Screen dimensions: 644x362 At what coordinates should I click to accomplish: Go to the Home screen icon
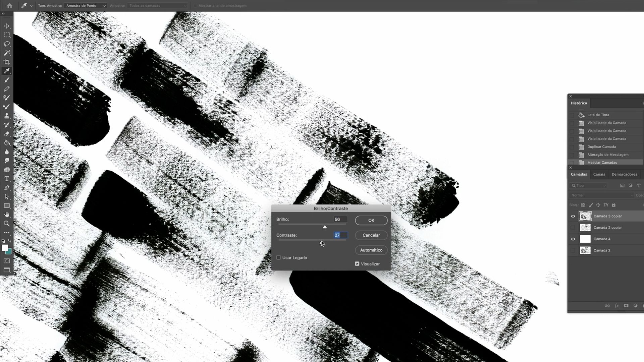(9, 6)
